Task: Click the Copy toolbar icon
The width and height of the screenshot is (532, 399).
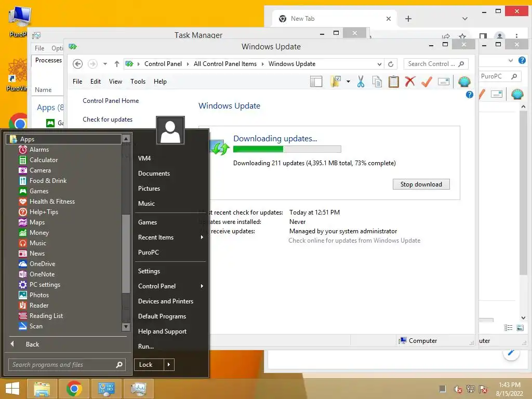Action: tap(377, 82)
